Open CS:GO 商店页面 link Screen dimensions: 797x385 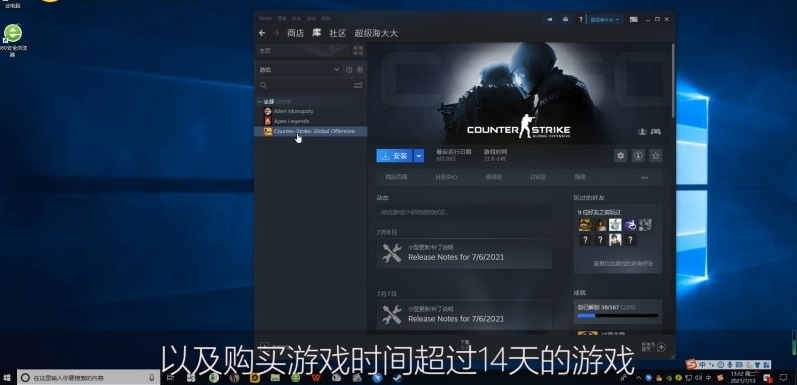[396, 177]
